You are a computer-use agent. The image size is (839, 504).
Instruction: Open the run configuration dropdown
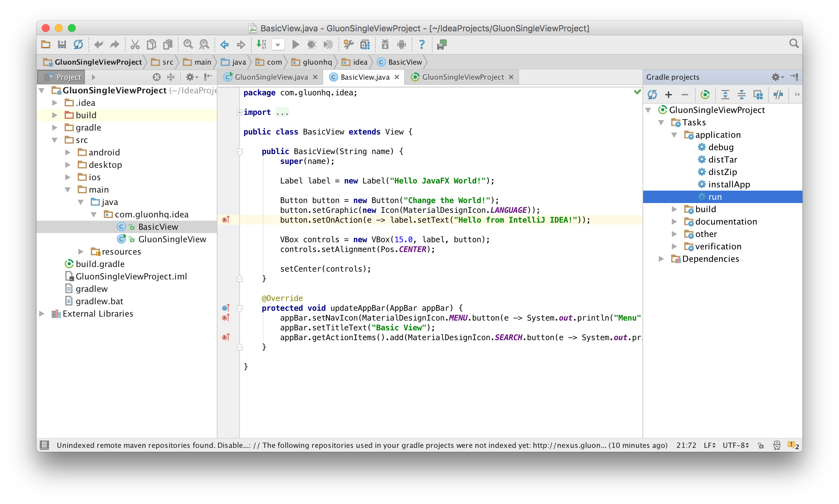tap(278, 44)
